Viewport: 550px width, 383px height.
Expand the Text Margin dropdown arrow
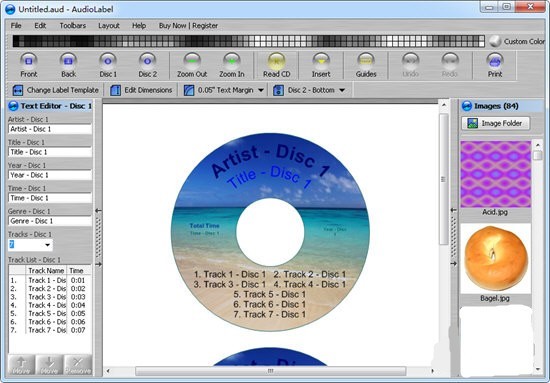(x=261, y=90)
